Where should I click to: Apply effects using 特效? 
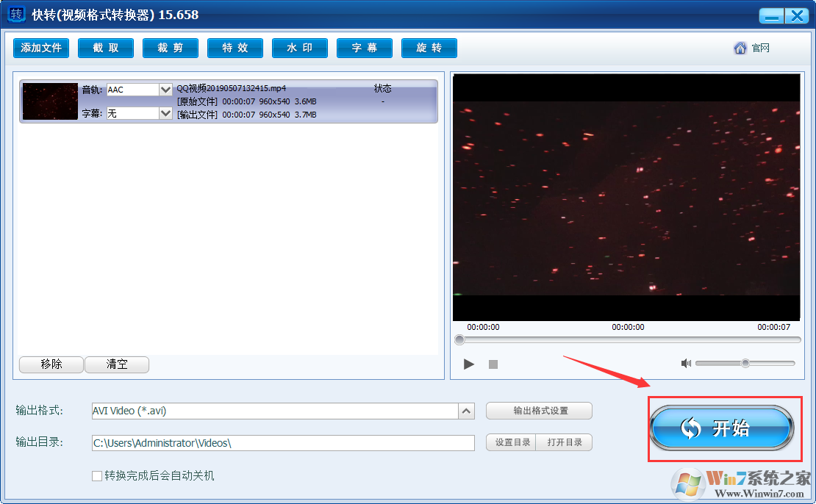click(x=235, y=48)
